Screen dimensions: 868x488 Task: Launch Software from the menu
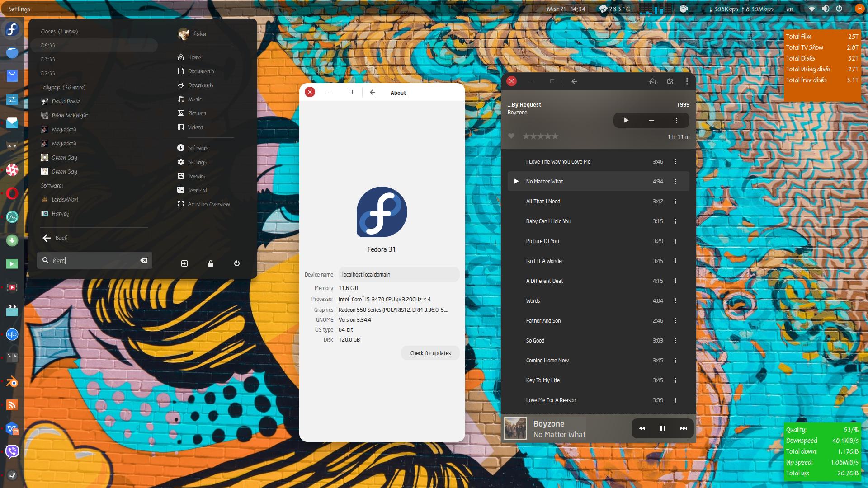tap(193, 148)
